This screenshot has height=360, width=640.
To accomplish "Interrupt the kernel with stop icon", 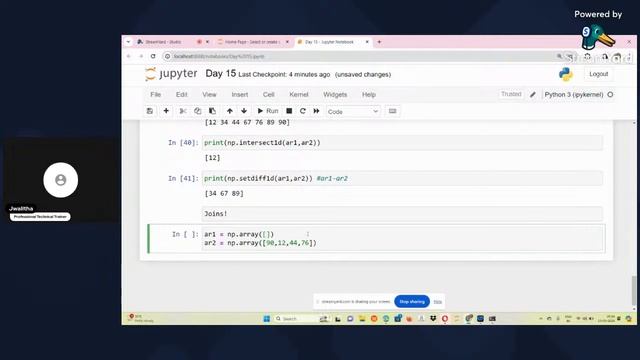I will [x=289, y=111].
